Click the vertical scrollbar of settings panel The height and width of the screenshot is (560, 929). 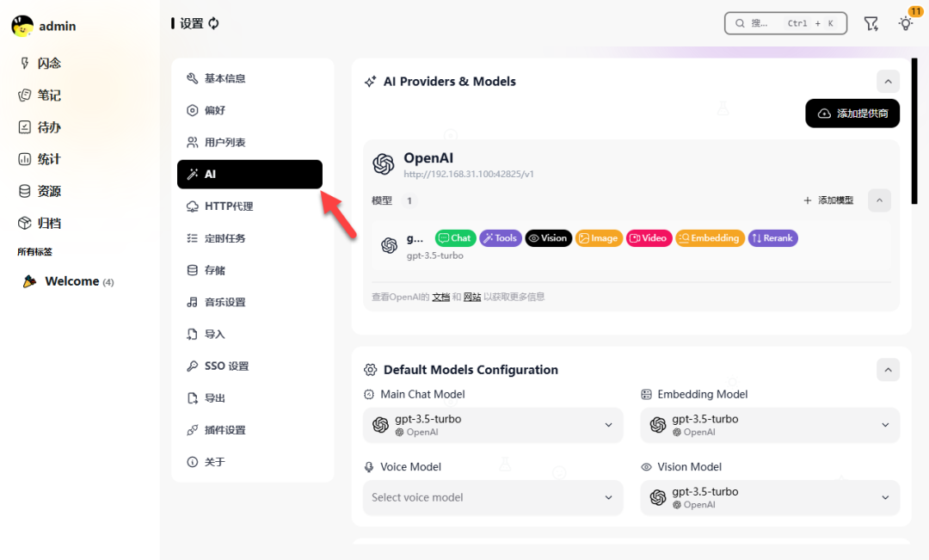914,129
